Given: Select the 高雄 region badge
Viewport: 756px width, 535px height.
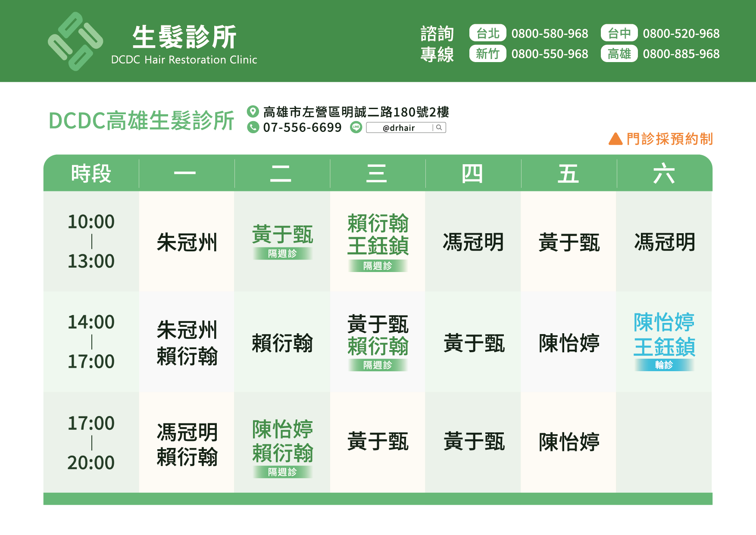Looking at the screenshot, I should pos(619,54).
